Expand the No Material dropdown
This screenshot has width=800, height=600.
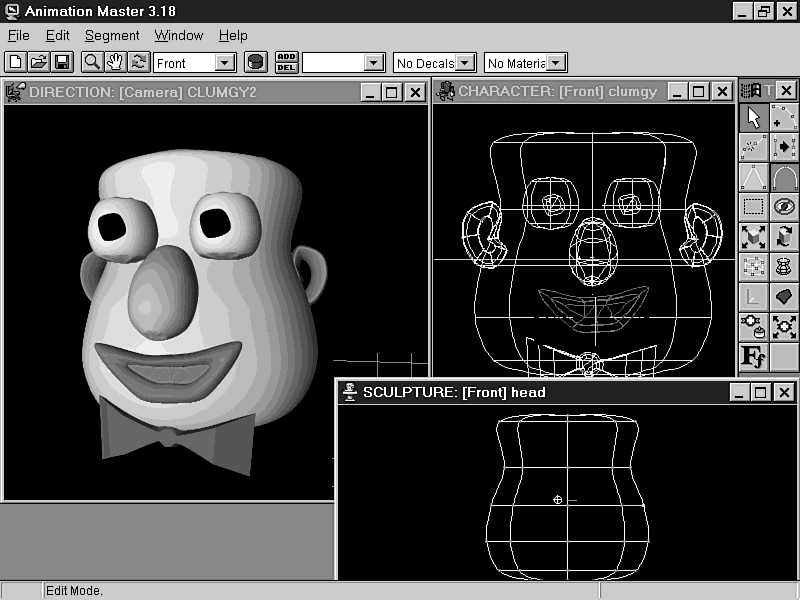(557, 63)
